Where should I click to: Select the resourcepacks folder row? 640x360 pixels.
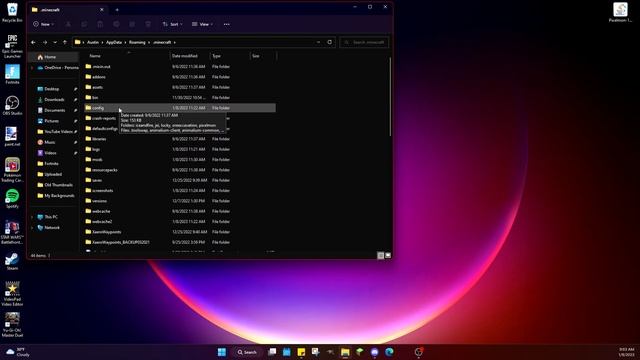tap(180, 170)
